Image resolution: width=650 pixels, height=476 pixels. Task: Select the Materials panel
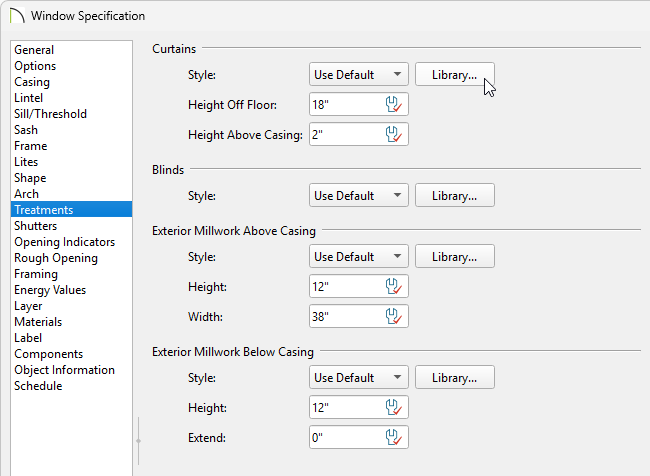71,322
